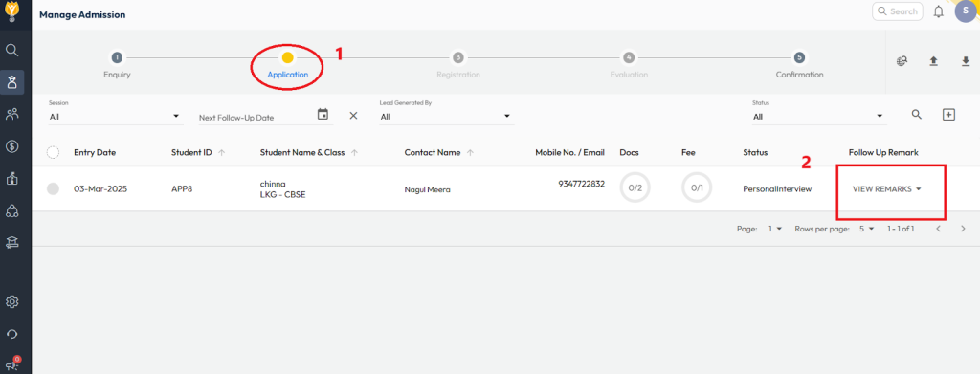
Task: Click the Docs 0/2 progress circle
Action: tap(635, 187)
